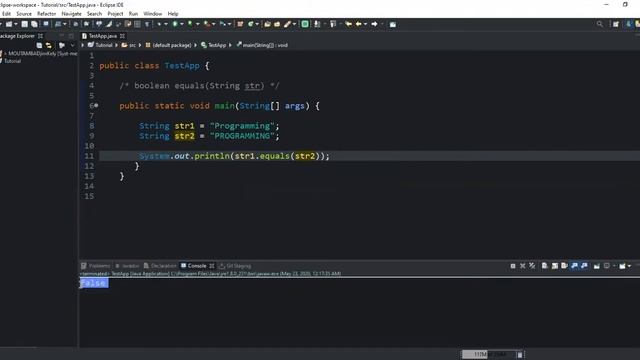Toggle Show Whitespace Characters pilcrow

click(147, 24)
